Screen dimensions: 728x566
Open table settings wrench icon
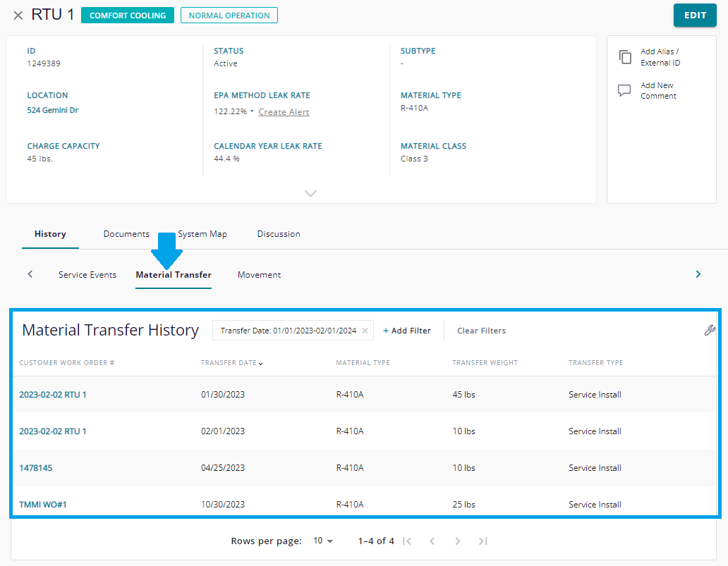coord(710,330)
